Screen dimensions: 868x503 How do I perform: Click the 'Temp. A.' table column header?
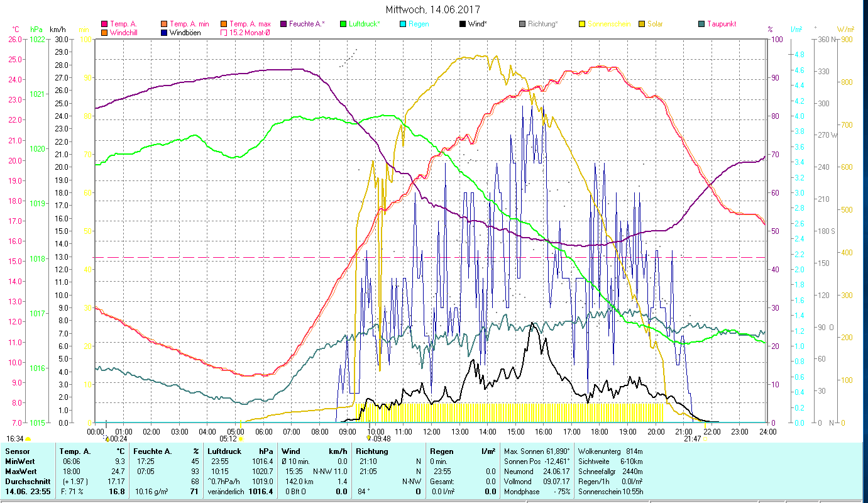[75, 451]
